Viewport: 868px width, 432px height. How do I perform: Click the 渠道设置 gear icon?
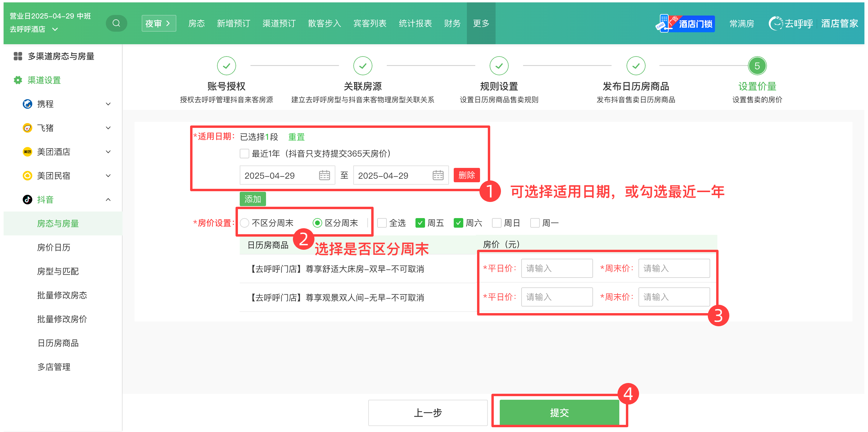[18, 80]
